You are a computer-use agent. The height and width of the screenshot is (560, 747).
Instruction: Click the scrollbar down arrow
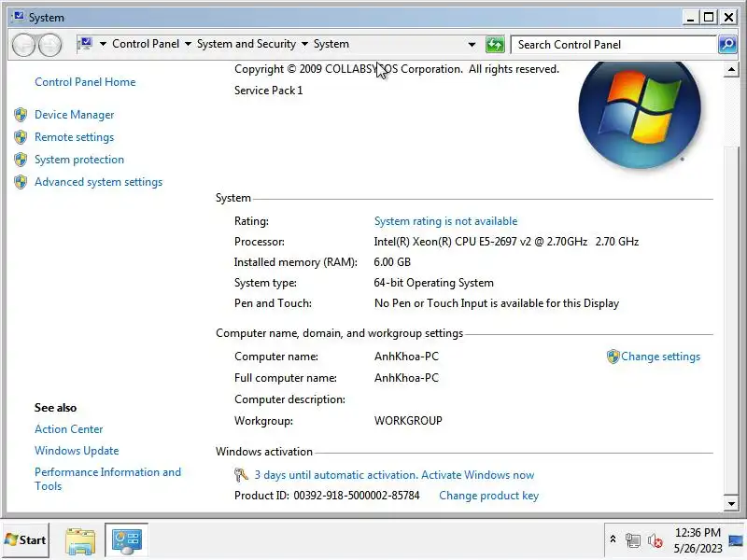coord(731,503)
